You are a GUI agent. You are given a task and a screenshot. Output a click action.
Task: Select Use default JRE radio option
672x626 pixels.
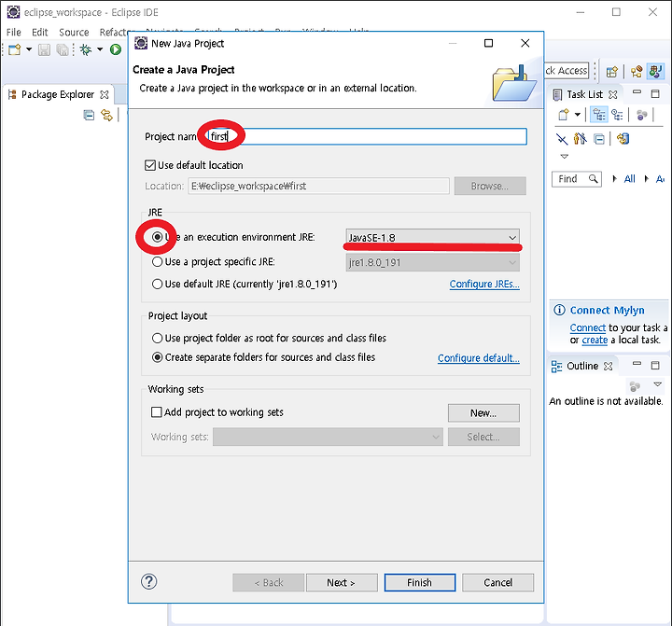click(x=158, y=284)
